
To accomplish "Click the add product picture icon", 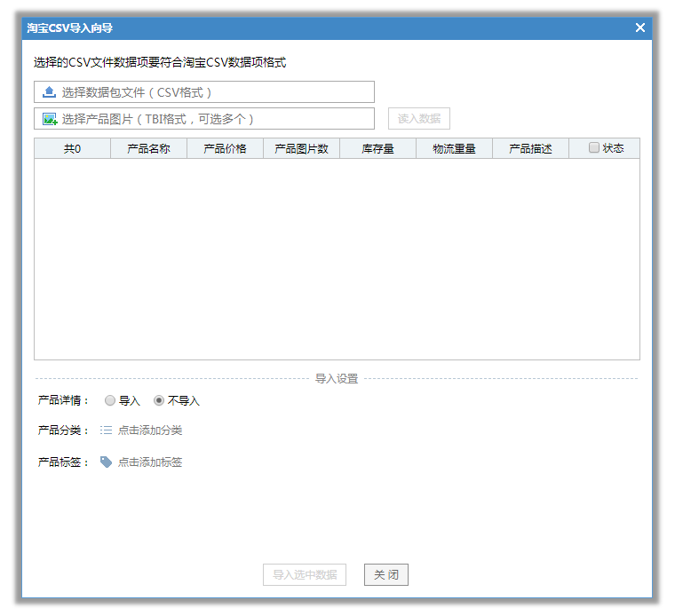I will tap(50, 119).
